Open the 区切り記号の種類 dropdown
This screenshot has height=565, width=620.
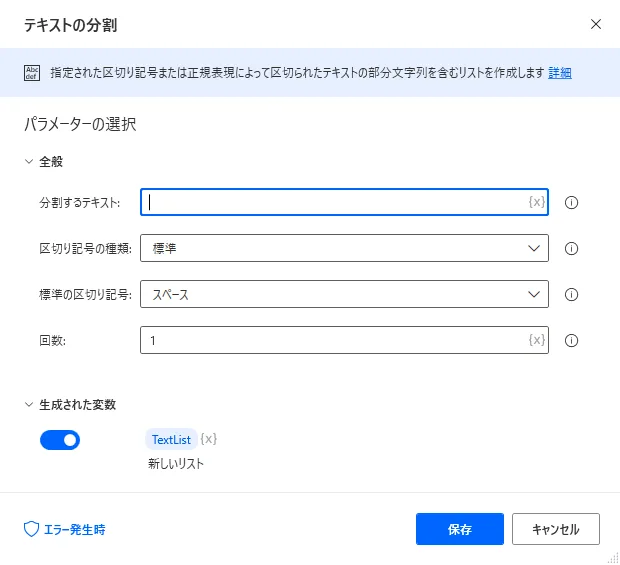pos(344,248)
